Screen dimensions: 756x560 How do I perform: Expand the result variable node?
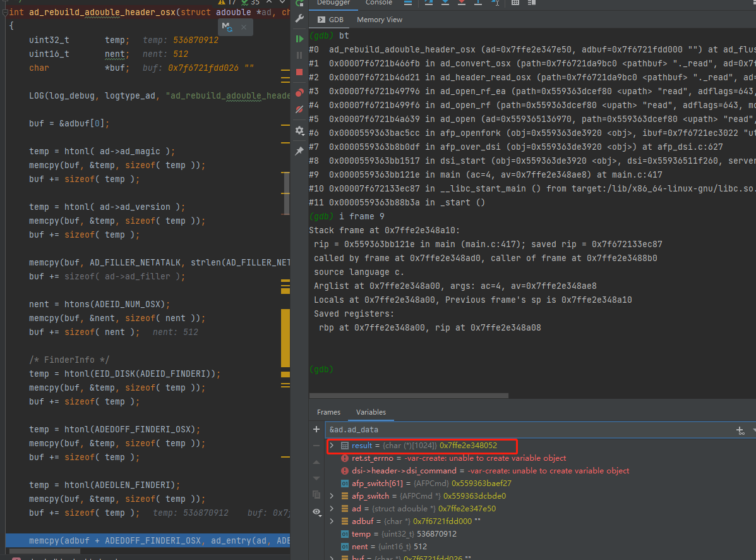point(332,446)
